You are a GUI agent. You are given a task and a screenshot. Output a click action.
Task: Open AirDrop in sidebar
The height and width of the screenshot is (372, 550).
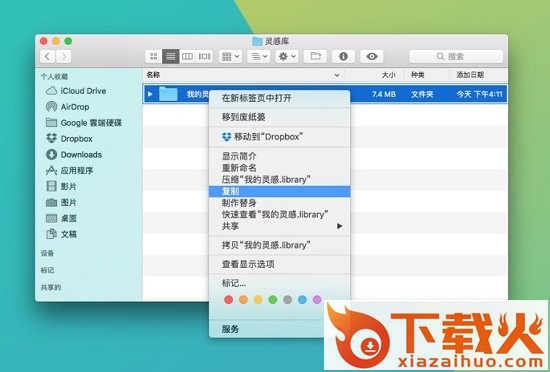68,107
